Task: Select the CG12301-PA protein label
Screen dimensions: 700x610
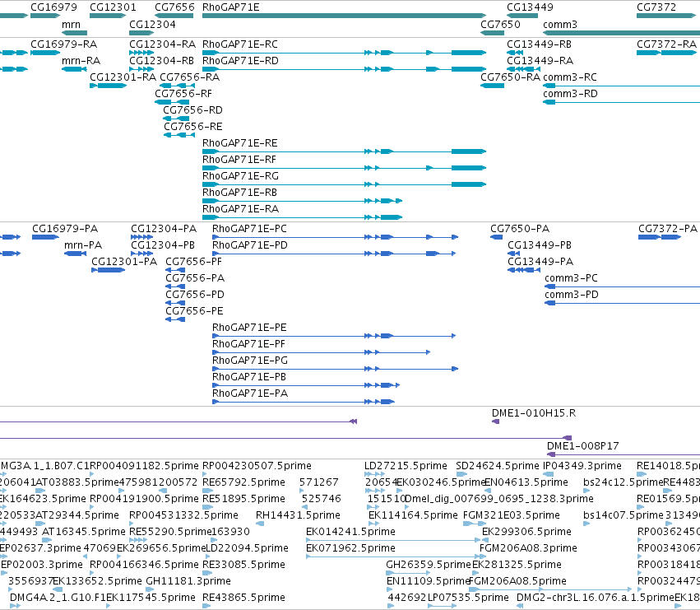Action: (x=124, y=262)
